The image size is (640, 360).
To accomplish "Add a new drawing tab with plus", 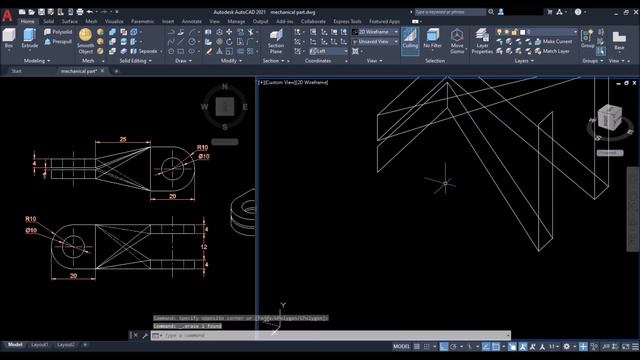I will point(116,71).
